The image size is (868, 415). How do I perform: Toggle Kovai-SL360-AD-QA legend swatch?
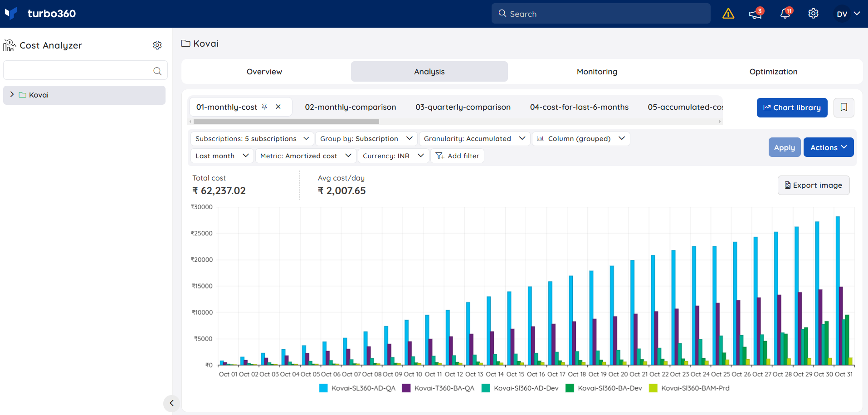pos(323,388)
